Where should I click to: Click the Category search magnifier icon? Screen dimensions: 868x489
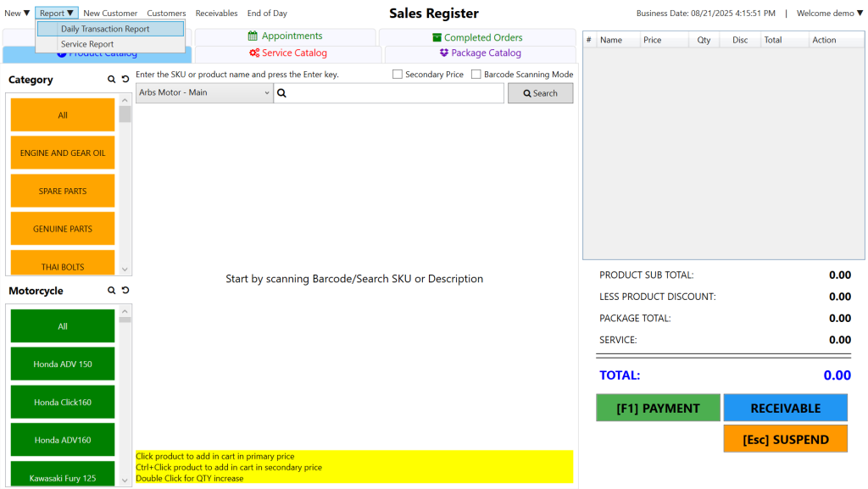111,80
